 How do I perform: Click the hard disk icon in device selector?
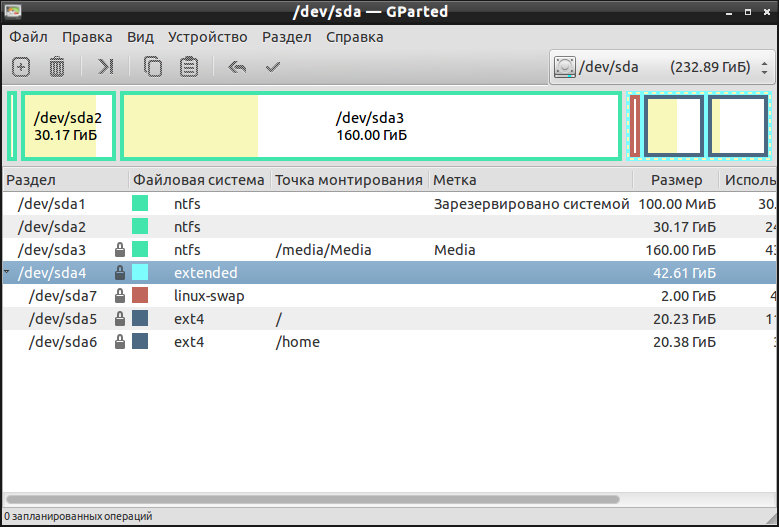(564, 67)
